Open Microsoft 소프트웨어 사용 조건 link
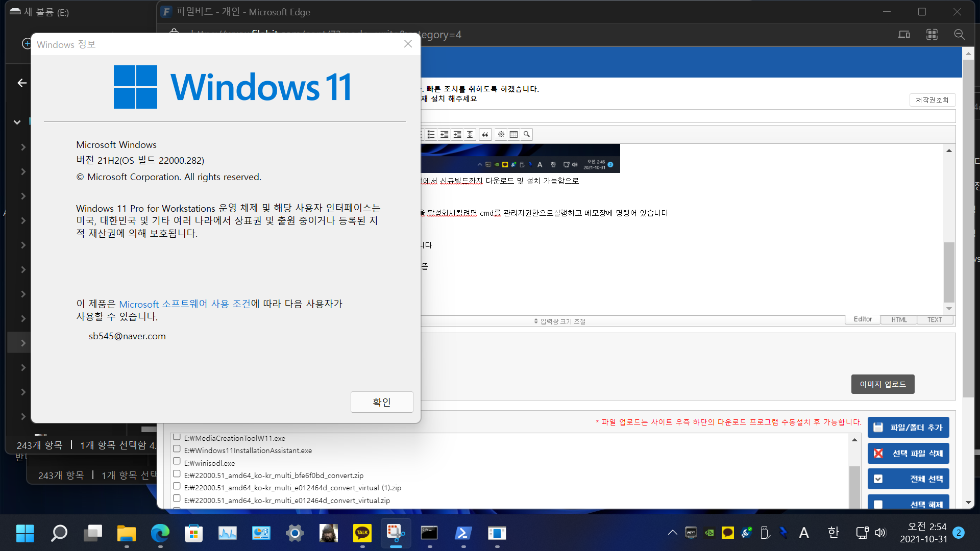 (185, 304)
